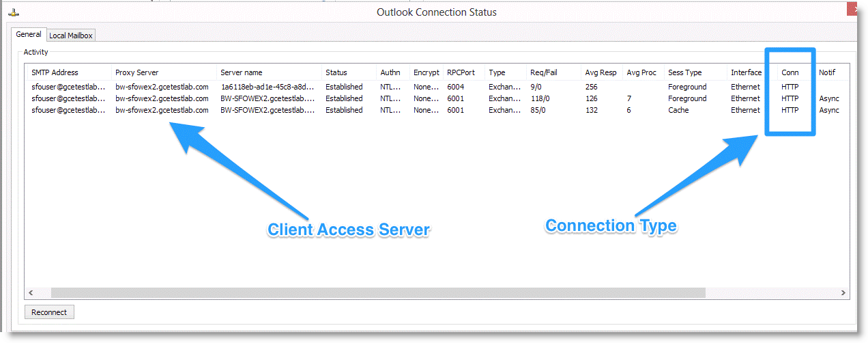Click the horizontal scrollbar right arrow
The height and width of the screenshot is (343, 868).
click(843, 292)
